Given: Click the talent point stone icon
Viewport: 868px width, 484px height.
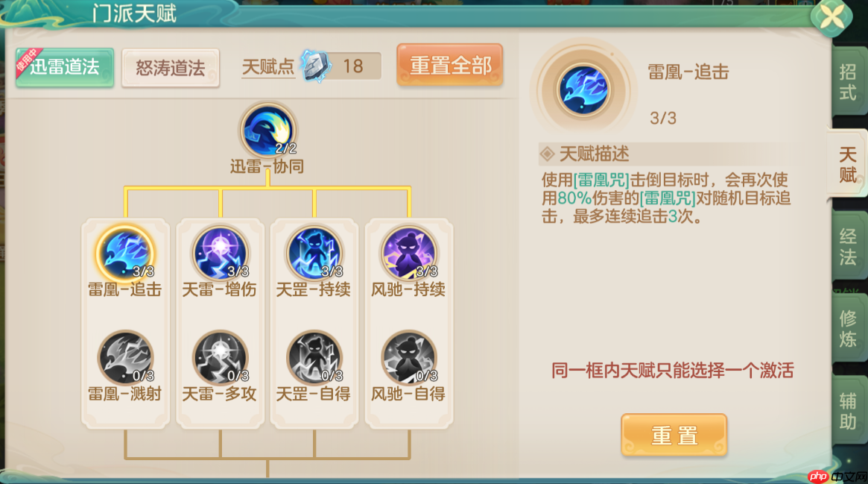Looking at the screenshot, I should (x=316, y=66).
